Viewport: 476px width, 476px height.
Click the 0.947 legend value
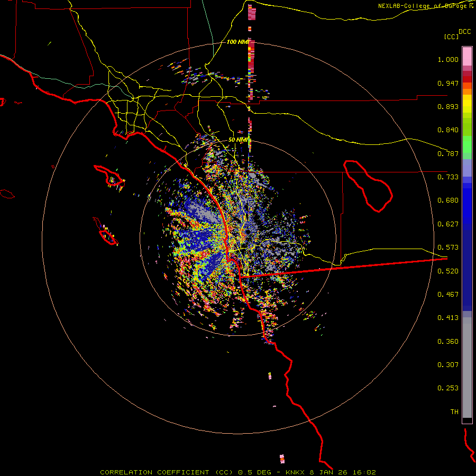pos(448,83)
